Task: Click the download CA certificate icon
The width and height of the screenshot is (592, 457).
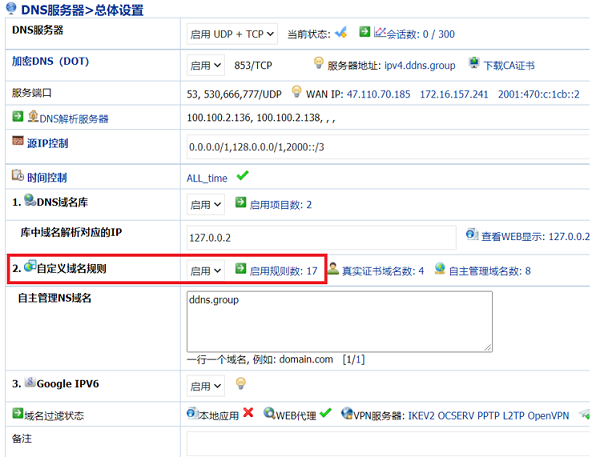Action: tap(474, 63)
